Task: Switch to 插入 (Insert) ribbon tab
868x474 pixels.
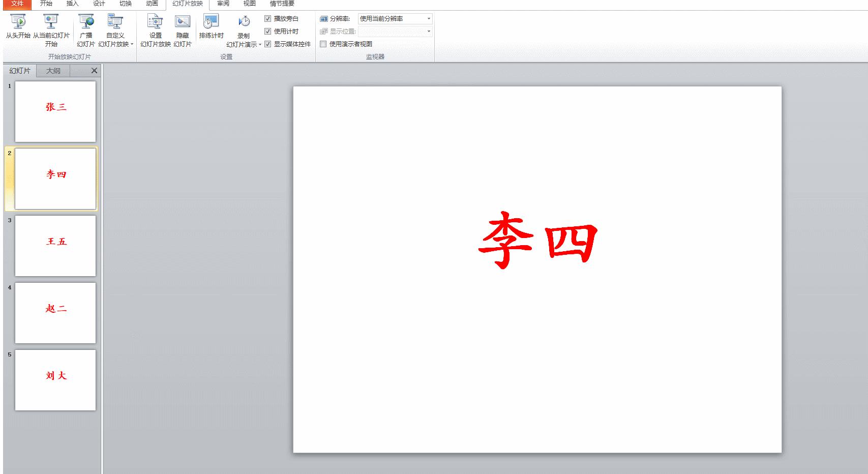Action: (x=73, y=4)
